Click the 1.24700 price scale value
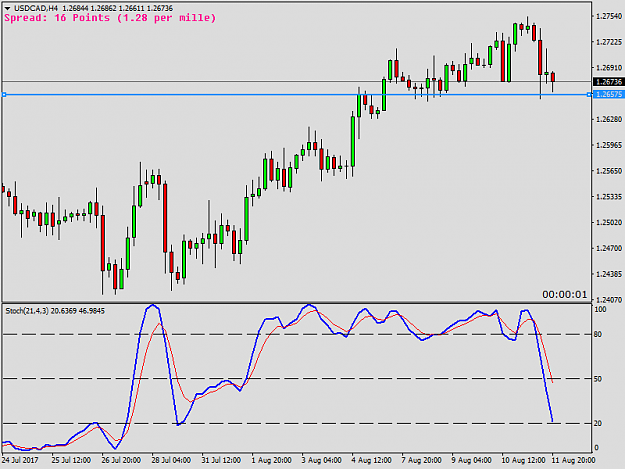Image resolution: width=625 pixels, height=469 pixels. click(609, 248)
